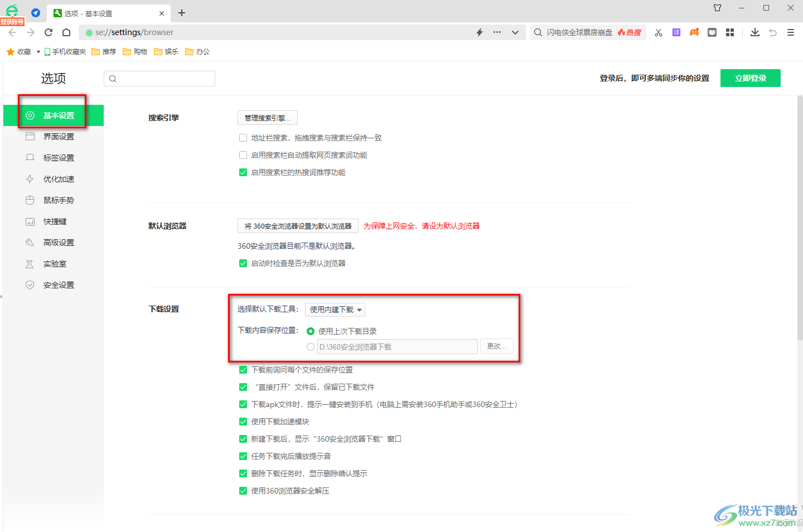
Task: Open the 使用内建下载 dropdown
Action: [x=335, y=309]
